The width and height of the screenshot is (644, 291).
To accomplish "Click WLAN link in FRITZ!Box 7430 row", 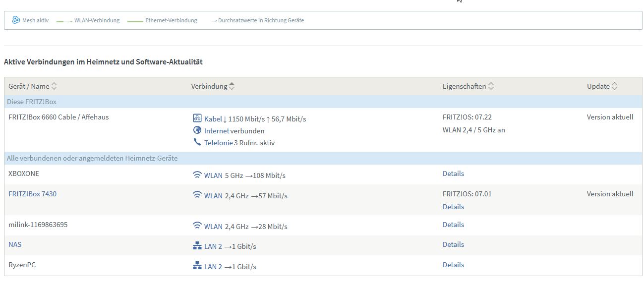I will coord(213,196).
